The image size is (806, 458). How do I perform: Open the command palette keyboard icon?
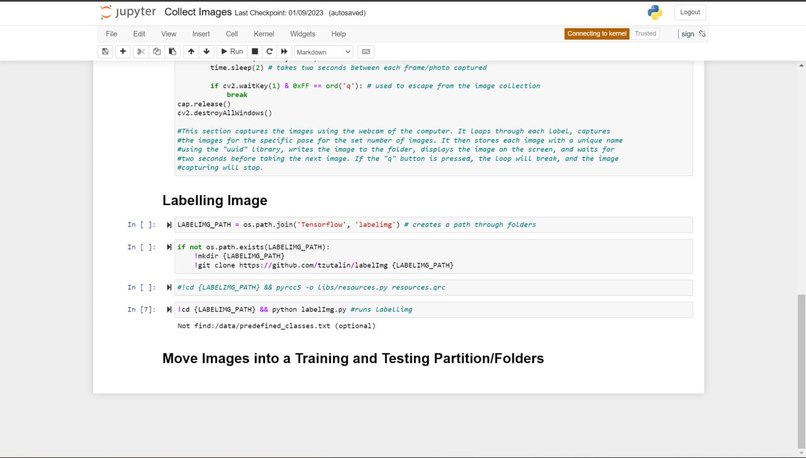(366, 52)
